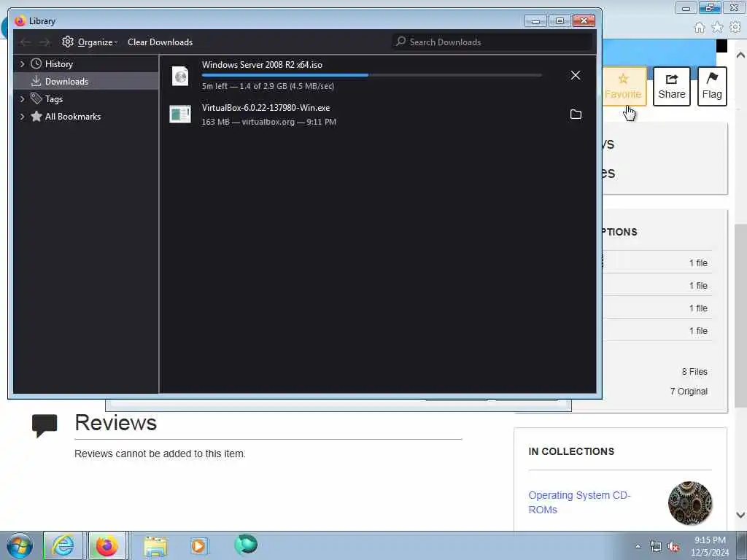Screen dimensions: 747x560
Task: Switch to Internet Explorer in the taskbar
Action: [63, 545]
